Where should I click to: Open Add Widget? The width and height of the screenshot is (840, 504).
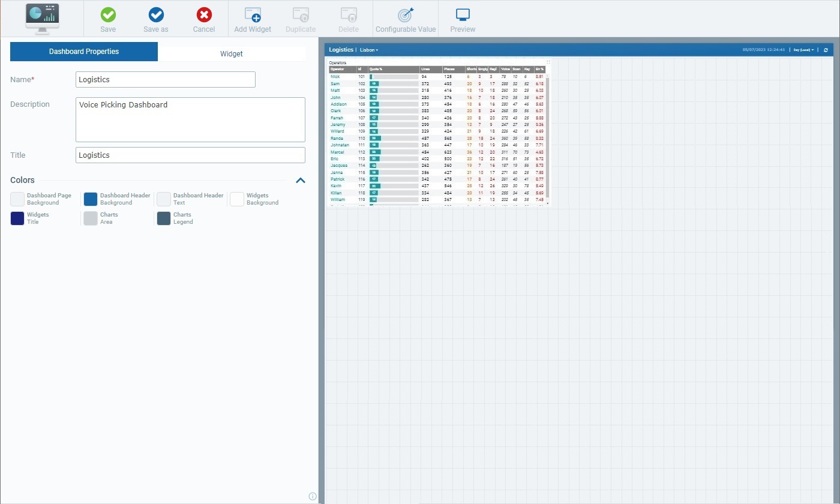coord(252,19)
